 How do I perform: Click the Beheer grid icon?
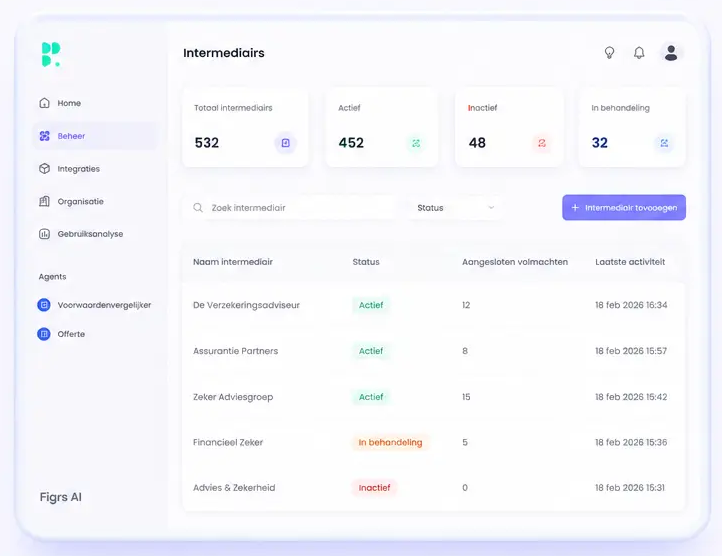(44, 136)
